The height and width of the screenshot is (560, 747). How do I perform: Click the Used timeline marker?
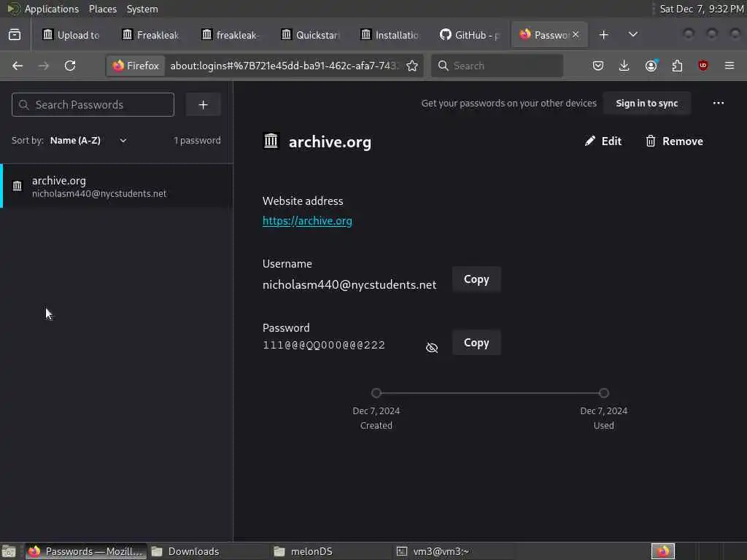tap(603, 393)
